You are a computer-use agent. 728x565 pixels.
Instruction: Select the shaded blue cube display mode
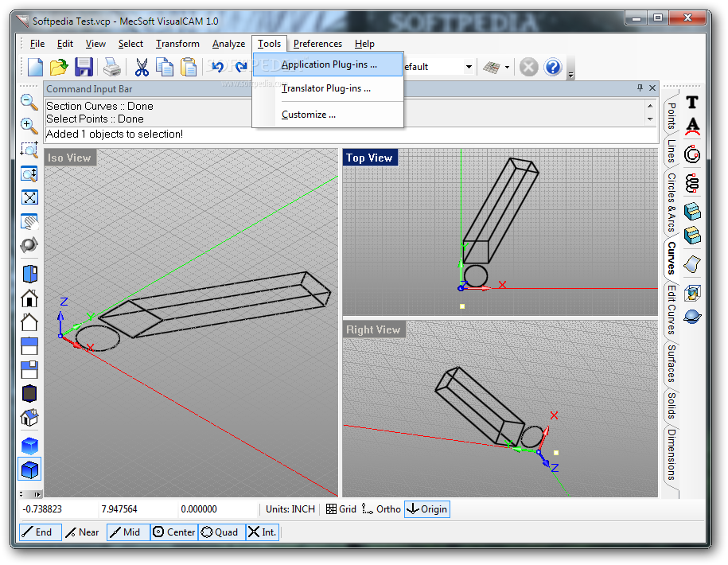[x=29, y=446]
